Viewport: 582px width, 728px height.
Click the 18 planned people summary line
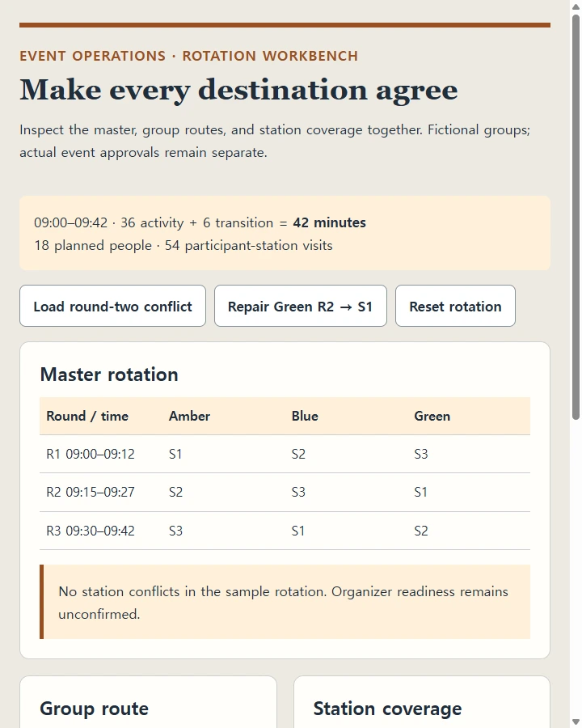point(183,245)
